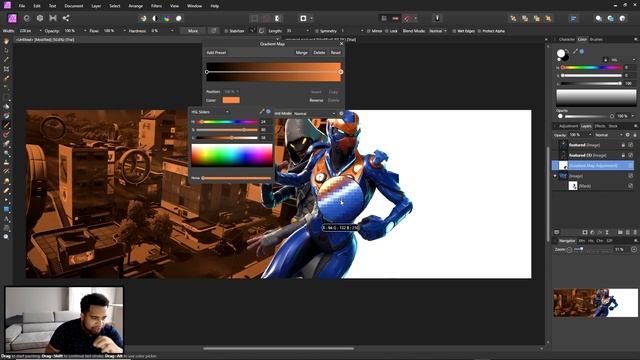Click the Quick Mask icon in toolbar
The height and width of the screenshot is (360, 640).
[x=303, y=18]
